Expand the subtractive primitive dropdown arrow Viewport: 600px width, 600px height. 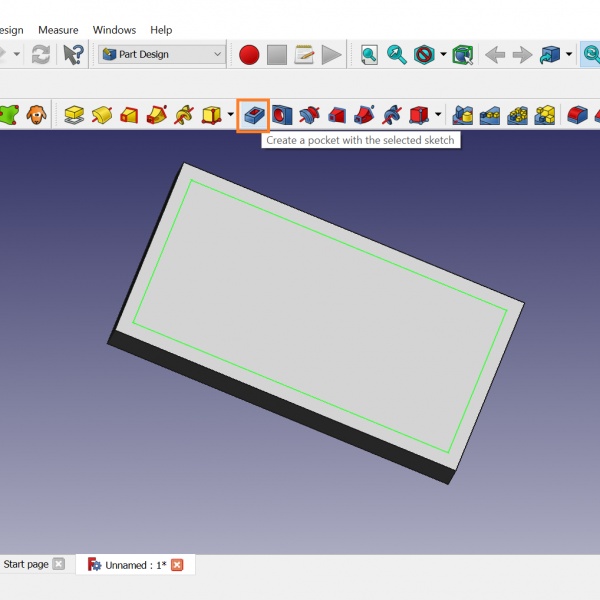tap(438, 115)
